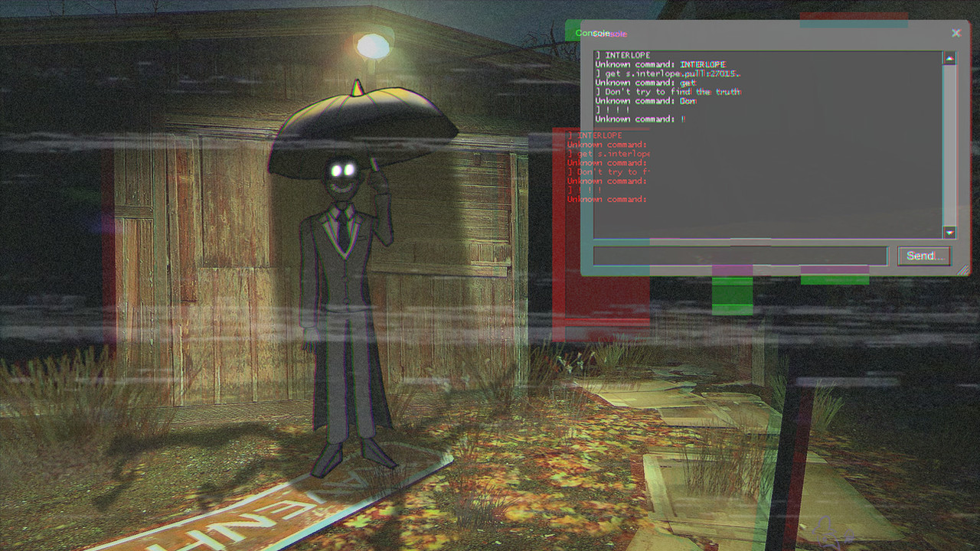Select the '] ! ! !' console line
Viewport: 980px width, 551px height.
[x=612, y=111]
